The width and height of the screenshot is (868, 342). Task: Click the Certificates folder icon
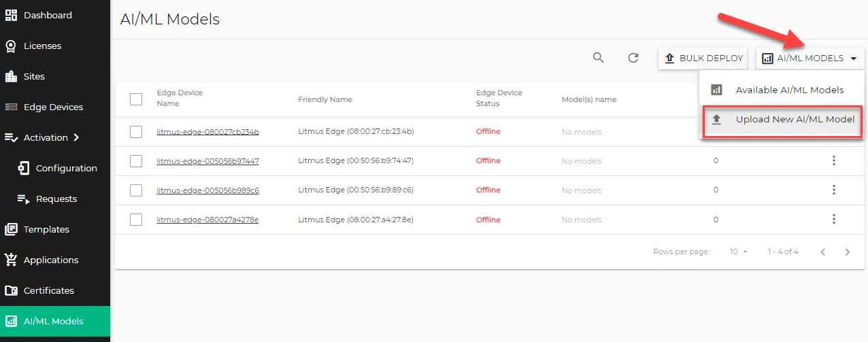(11, 290)
